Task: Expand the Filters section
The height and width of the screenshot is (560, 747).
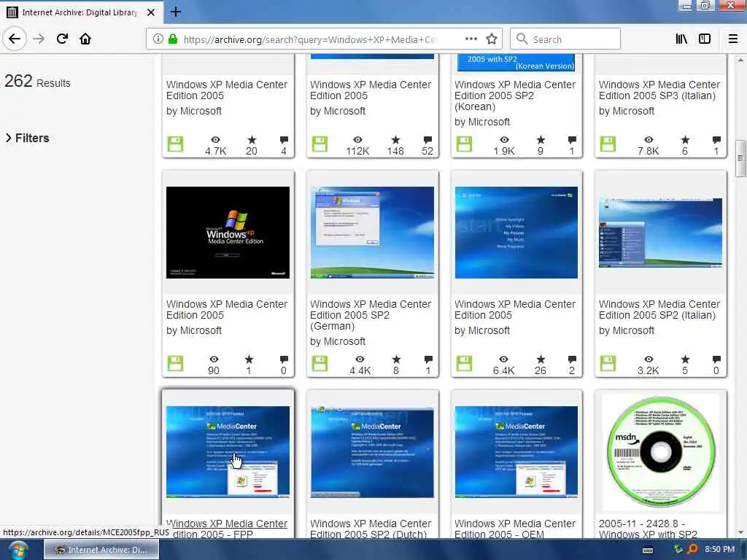Action: [x=28, y=138]
